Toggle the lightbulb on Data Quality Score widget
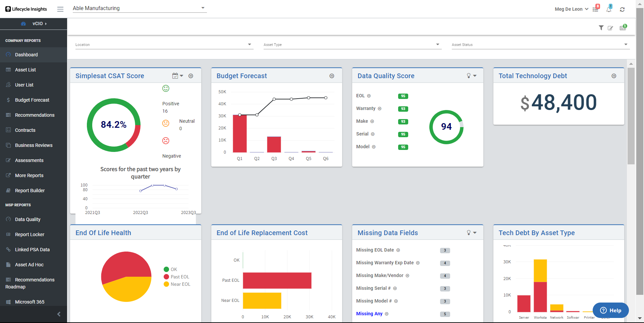The height and width of the screenshot is (323, 644). 469,76
